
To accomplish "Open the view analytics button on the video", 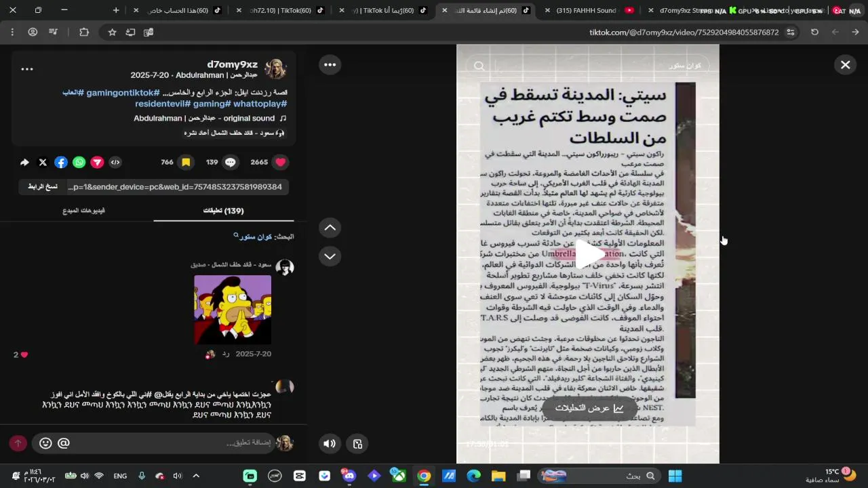I will [589, 408].
